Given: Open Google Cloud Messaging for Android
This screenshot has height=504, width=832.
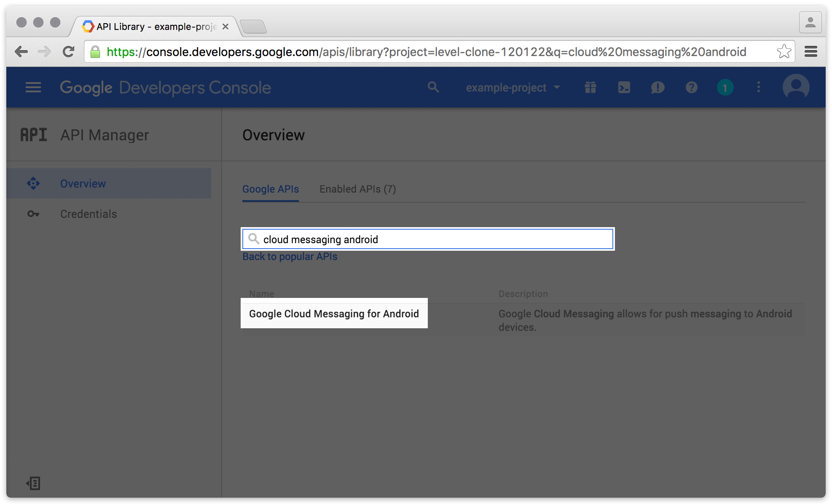Looking at the screenshot, I should click(x=334, y=314).
